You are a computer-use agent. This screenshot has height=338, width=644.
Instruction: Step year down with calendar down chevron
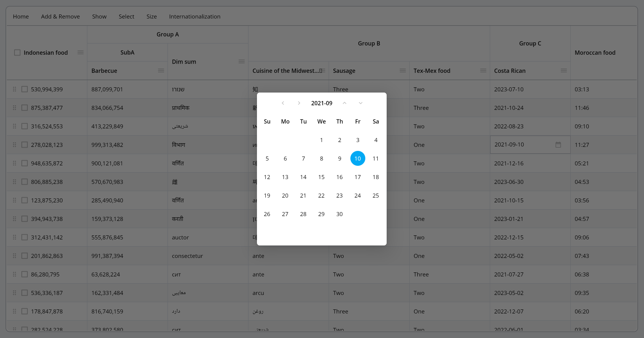360,103
